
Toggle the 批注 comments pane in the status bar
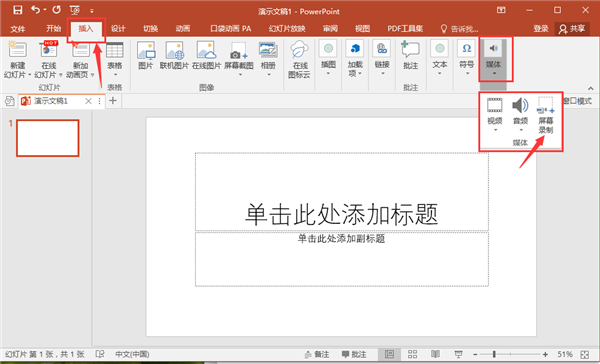click(x=354, y=354)
